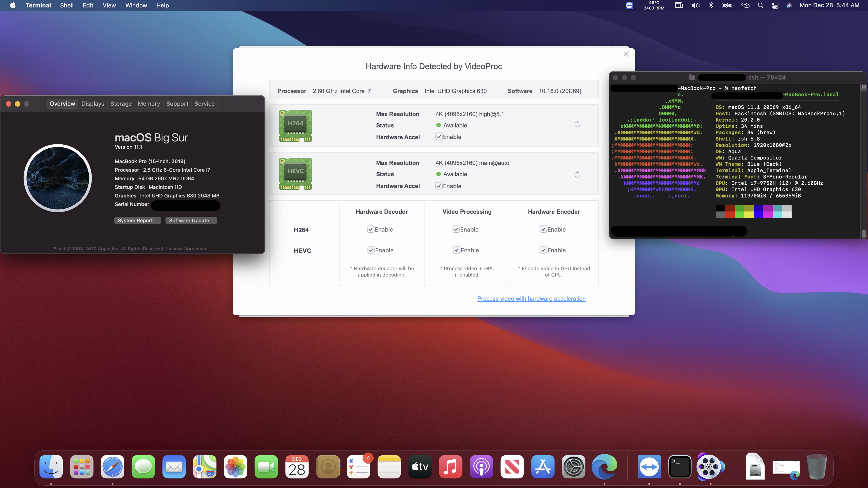Open Calendar showing Dec 28
Screen dimensions: 868x488
click(x=297, y=467)
